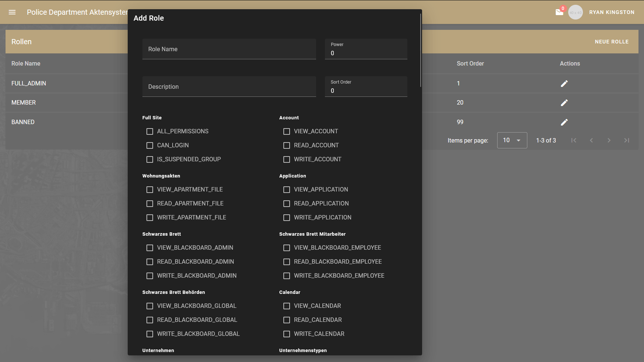Toggle WRITE_BLACKBOARD_EMPLOYEE permission

(287, 276)
